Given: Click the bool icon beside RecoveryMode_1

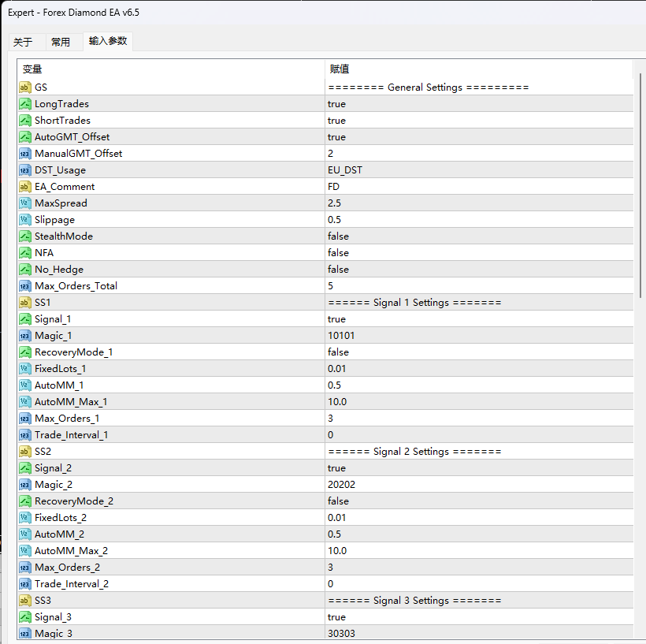Looking at the screenshot, I should (24, 352).
